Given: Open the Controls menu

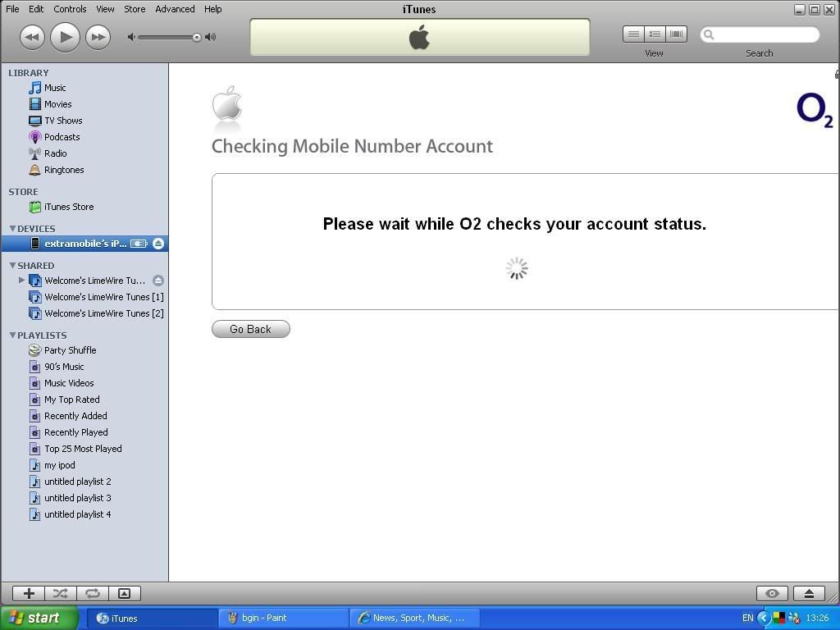Looking at the screenshot, I should [71, 9].
